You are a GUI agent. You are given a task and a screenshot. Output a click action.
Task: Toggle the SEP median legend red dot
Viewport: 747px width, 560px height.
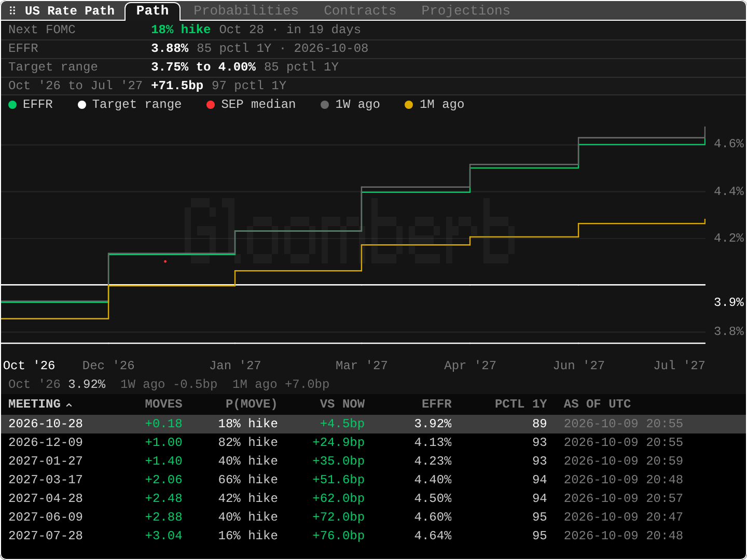[x=211, y=105]
